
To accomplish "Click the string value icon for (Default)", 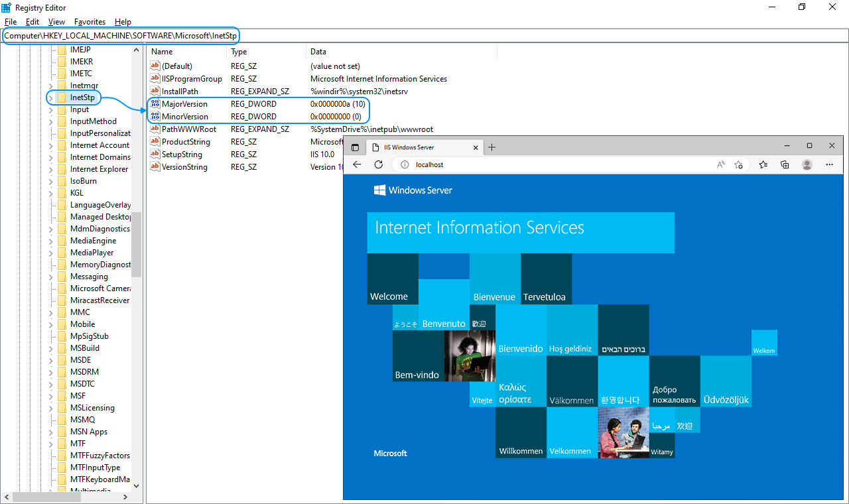I will pyautogui.click(x=155, y=66).
